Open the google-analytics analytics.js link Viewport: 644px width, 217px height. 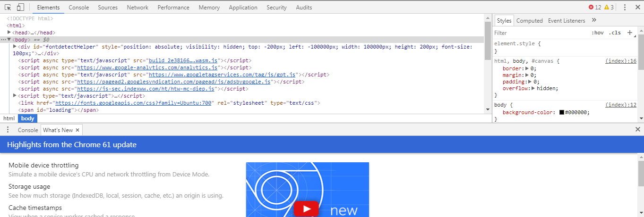coord(147,67)
